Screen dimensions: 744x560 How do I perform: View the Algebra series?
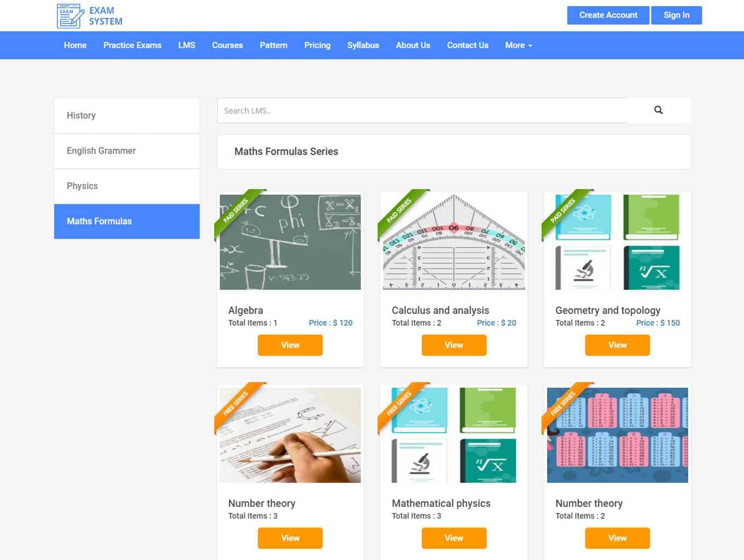290,345
